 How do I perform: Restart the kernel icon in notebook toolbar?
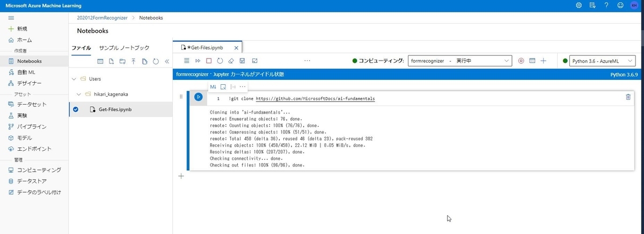point(220,61)
